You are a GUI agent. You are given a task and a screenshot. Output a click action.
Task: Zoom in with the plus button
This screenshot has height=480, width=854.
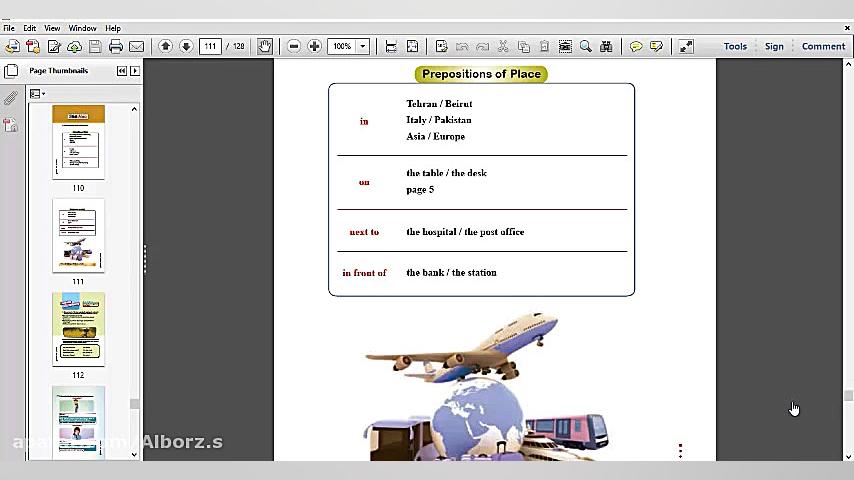[x=314, y=46]
